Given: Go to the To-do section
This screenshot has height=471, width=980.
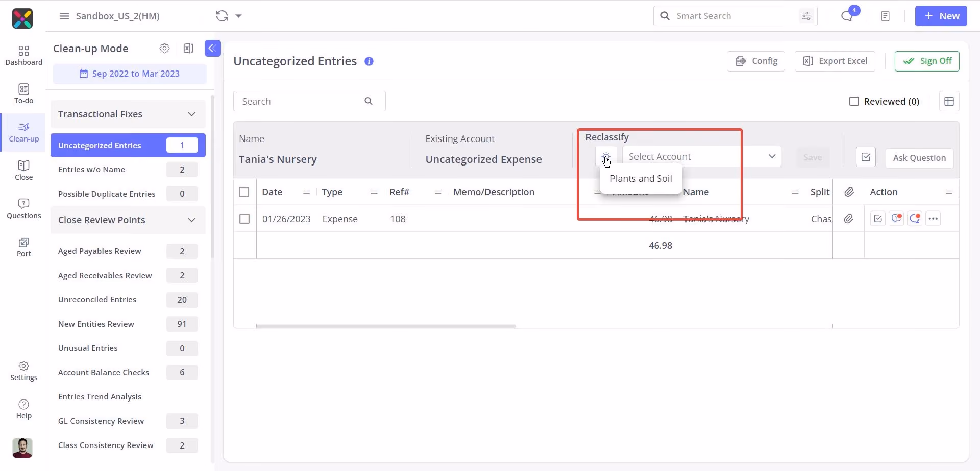Looking at the screenshot, I should coord(23,94).
